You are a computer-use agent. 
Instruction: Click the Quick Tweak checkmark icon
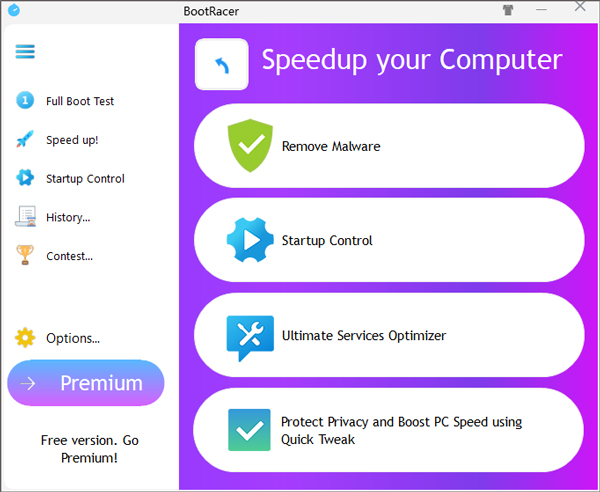tap(249, 430)
